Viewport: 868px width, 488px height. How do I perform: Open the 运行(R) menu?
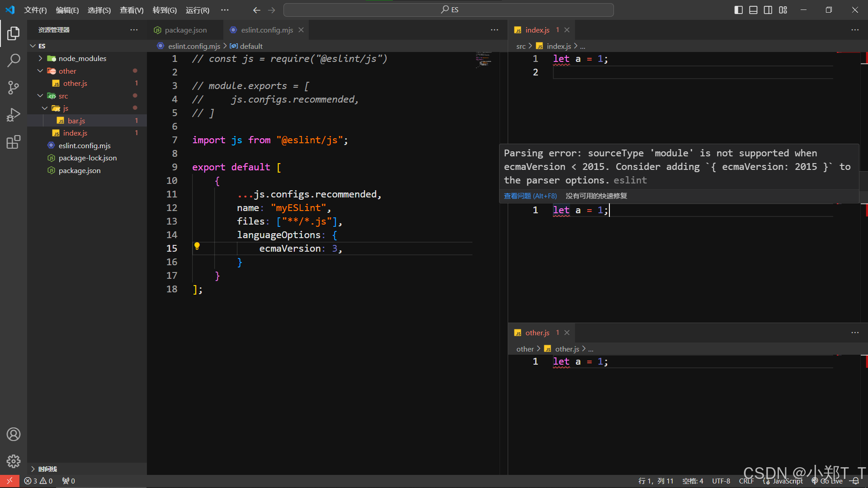197,10
